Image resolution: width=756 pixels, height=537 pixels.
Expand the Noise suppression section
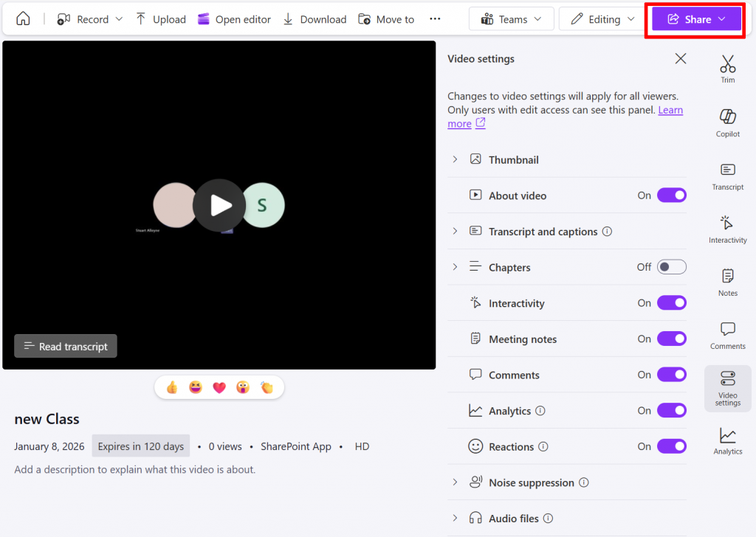point(455,482)
